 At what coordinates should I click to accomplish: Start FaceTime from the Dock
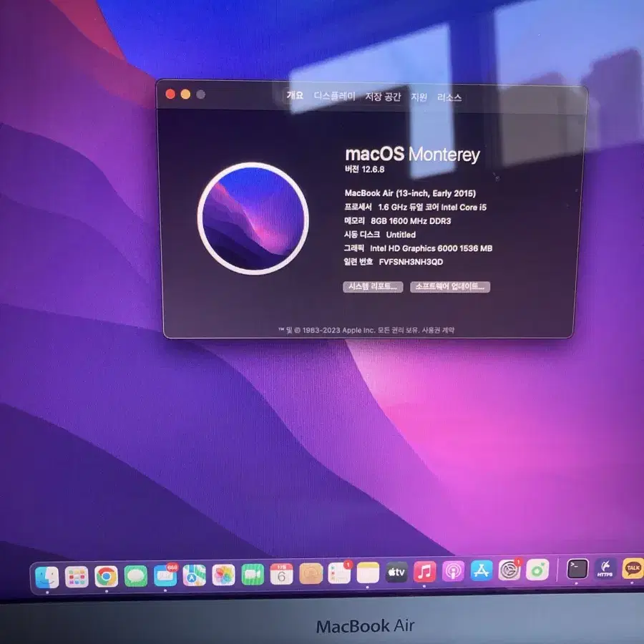click(x=253, y=574)
